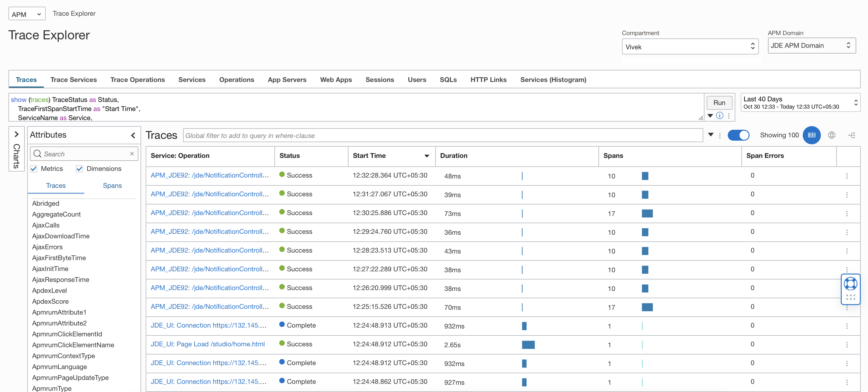The image size is (868, 392).
Task: Run the trace query
Action: 719,103
